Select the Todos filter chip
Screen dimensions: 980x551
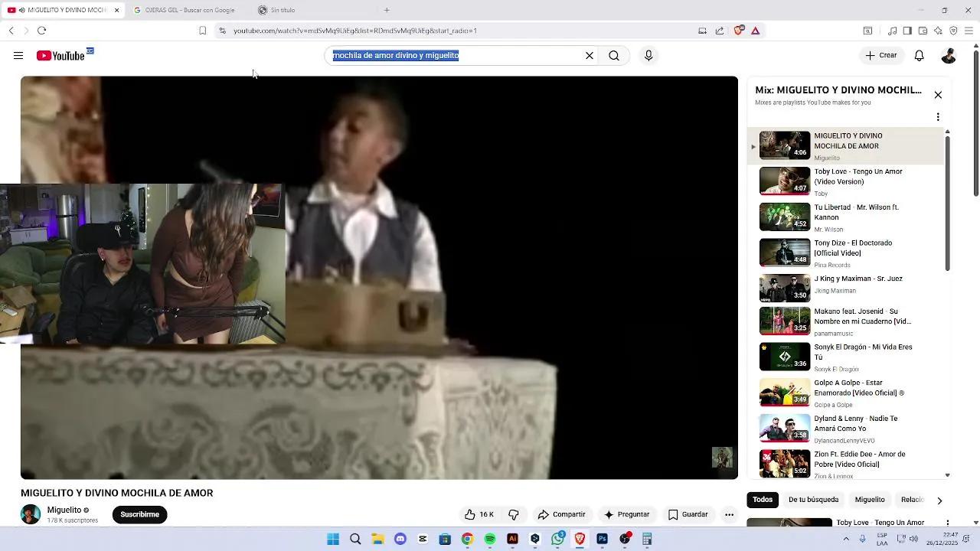[x=763, y=500]
